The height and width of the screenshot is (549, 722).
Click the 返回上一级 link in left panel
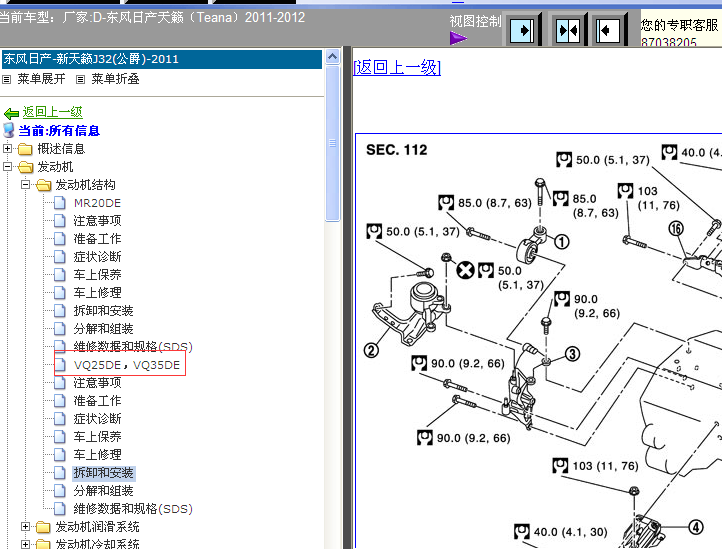[52, 112]
